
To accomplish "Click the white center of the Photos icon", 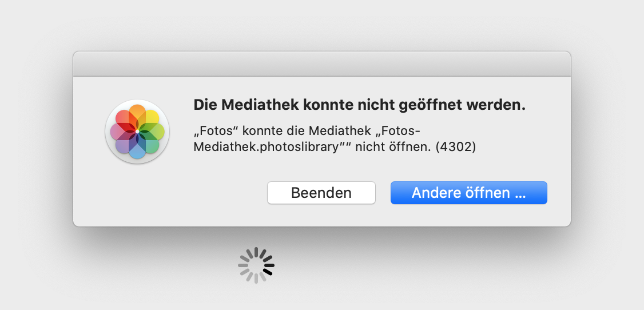I will click(137, 132).
